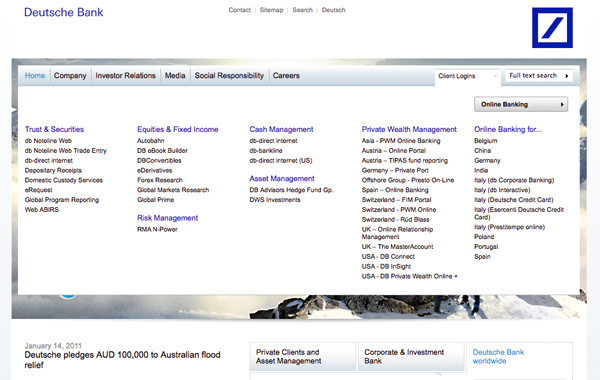Open Risk Management heading
This screenshot has width=600, height=380.
pos(168,218)
